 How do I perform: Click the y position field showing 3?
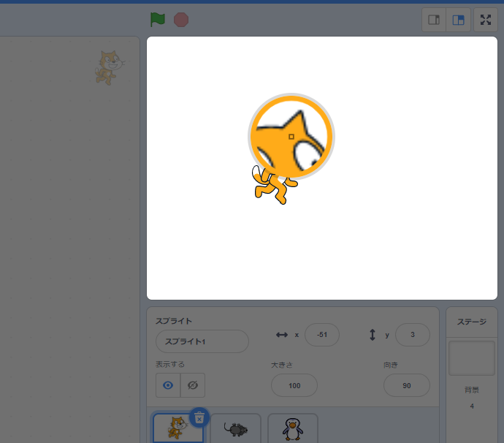(x=413, y=335)
